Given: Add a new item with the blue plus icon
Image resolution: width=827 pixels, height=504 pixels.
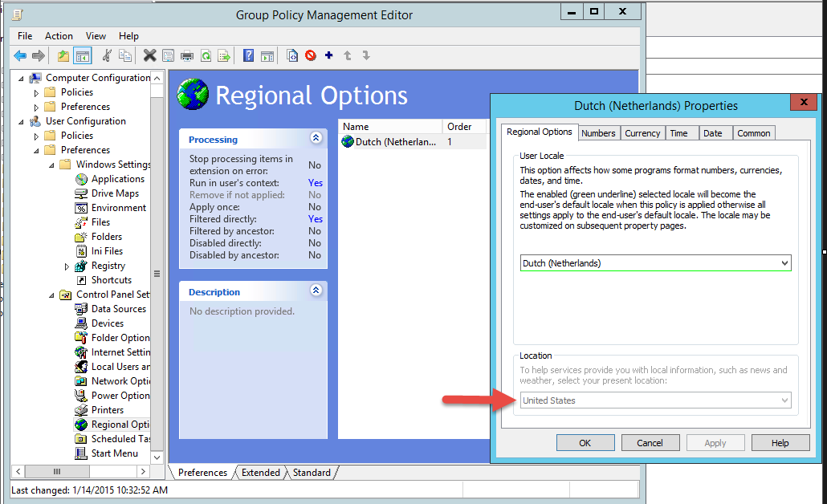Looking at the screenshot, I should (328, 55).
